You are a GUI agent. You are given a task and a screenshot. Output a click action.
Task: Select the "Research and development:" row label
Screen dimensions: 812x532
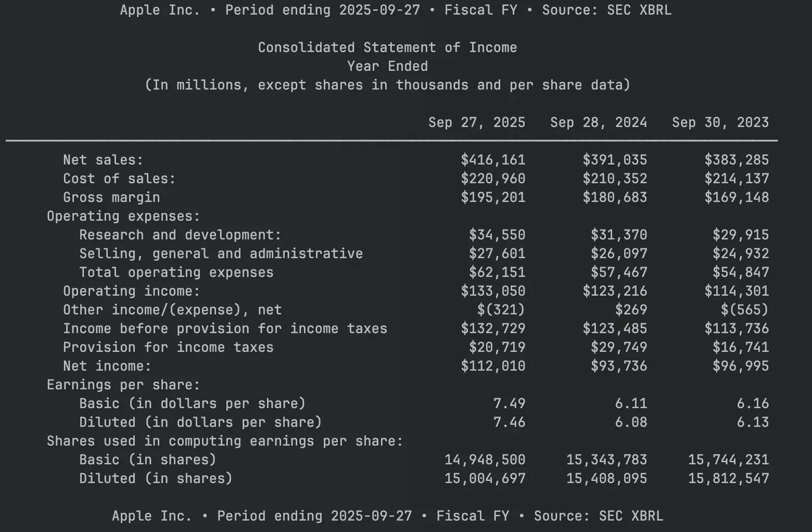[x=180, y=235]
